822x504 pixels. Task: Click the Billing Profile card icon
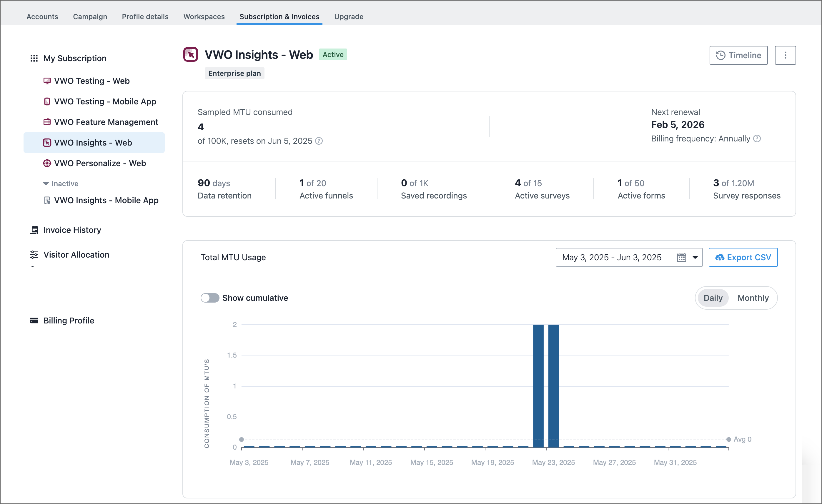click(x=34, y=321)
